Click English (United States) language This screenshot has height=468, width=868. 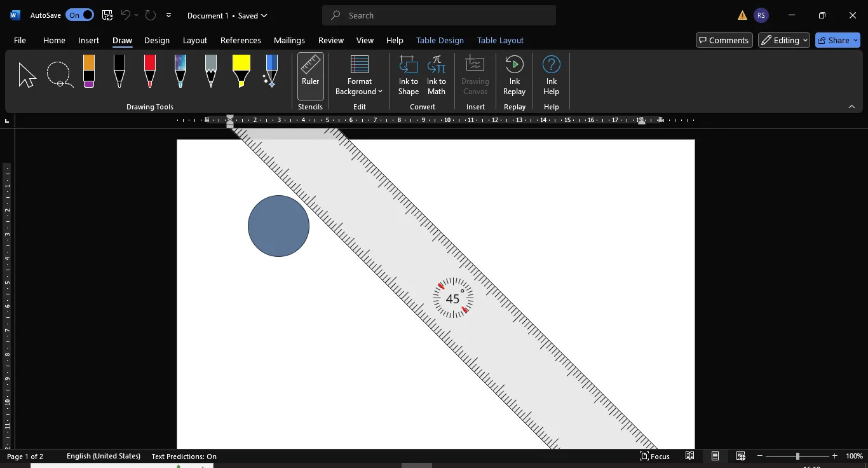[104, 457]
